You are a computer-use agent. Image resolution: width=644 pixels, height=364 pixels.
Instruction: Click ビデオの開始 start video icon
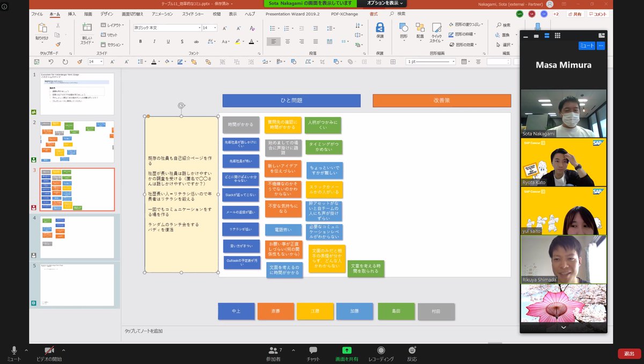point(49,350)
